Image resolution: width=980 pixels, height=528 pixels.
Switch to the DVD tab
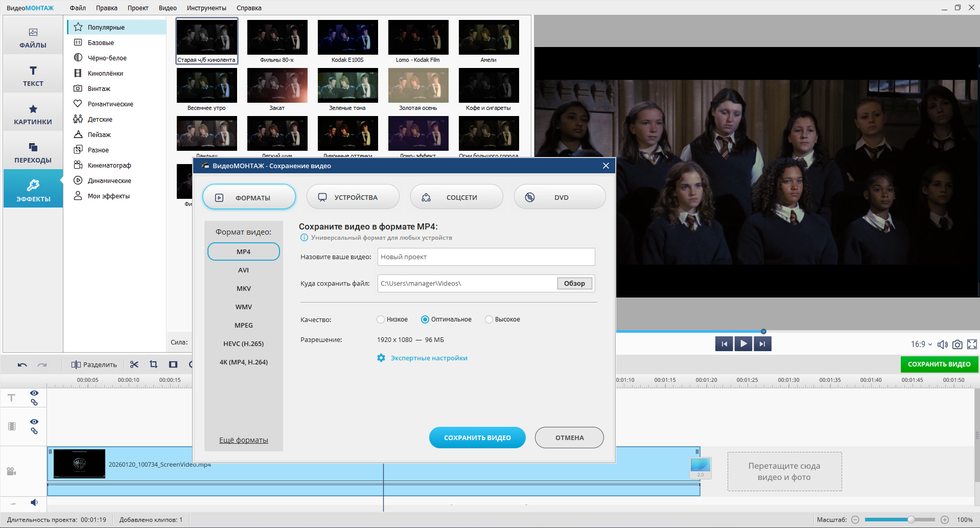point(560,197)
